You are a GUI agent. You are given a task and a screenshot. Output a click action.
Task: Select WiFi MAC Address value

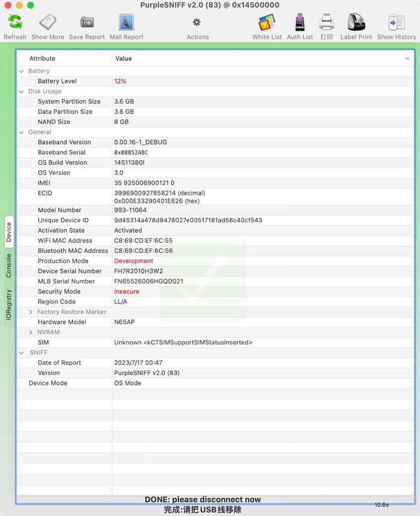(x=144, y=240)
